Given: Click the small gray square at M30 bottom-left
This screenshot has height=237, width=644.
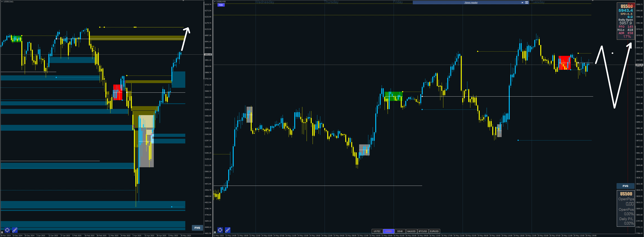Looking at the screenshot, I should (215, 232).
